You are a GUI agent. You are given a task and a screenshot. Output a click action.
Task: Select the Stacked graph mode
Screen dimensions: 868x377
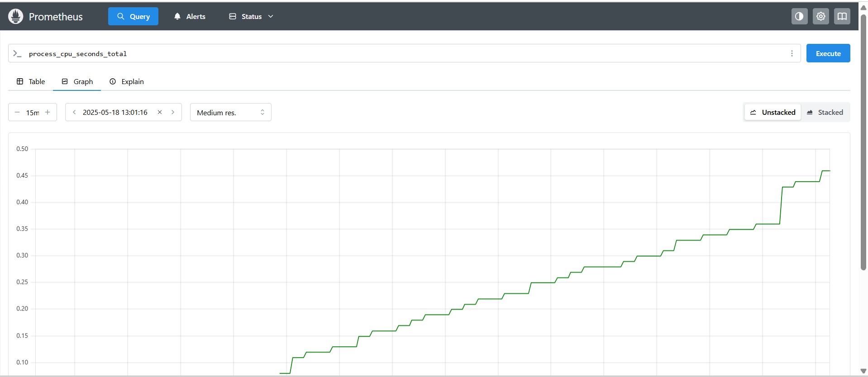coord(825,112)
